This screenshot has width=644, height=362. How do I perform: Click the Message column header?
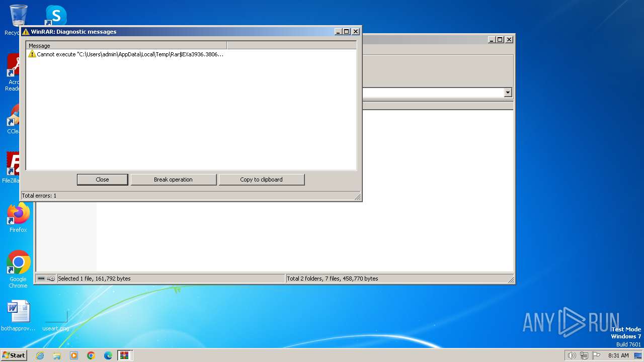pyautogui.click(x=126, y=46)
